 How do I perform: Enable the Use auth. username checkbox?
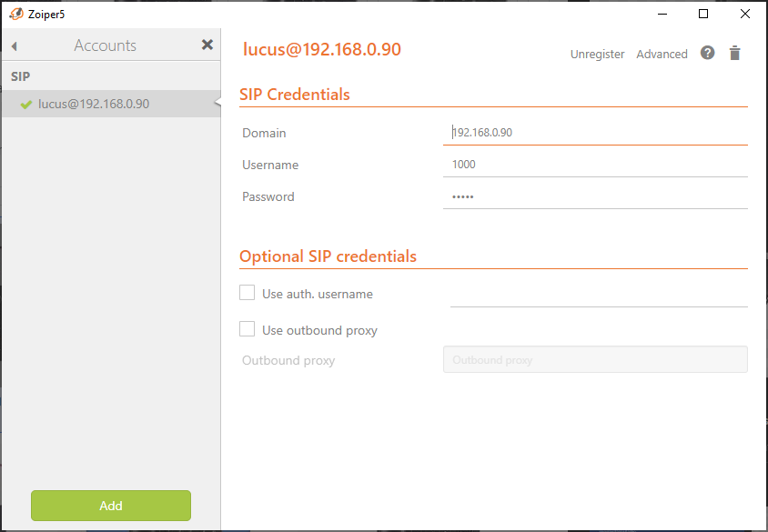(x=247, y=293)
